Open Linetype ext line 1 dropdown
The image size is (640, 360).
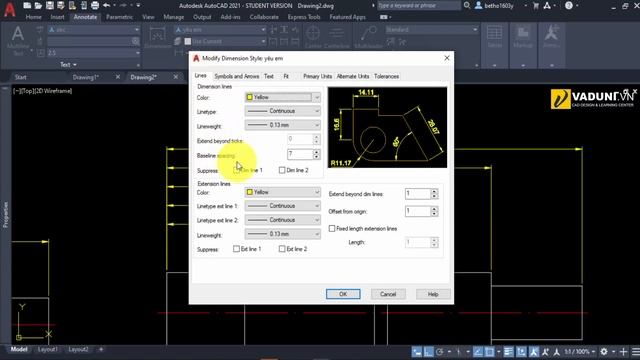[x=282, y=206]
